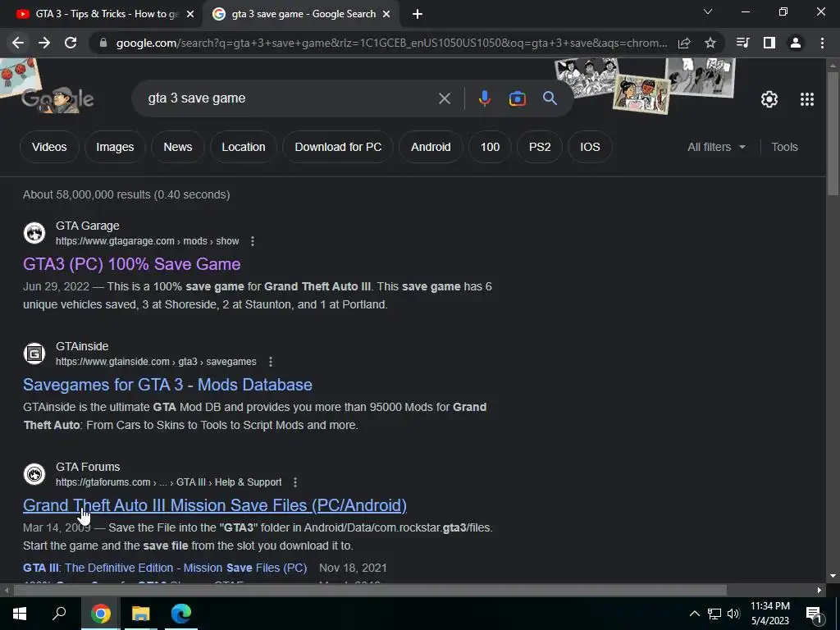Image resolution: width=840 pixels, height=630 pixels.
Task: Click the Chrome address bar URL
Action: pos(391,43)
